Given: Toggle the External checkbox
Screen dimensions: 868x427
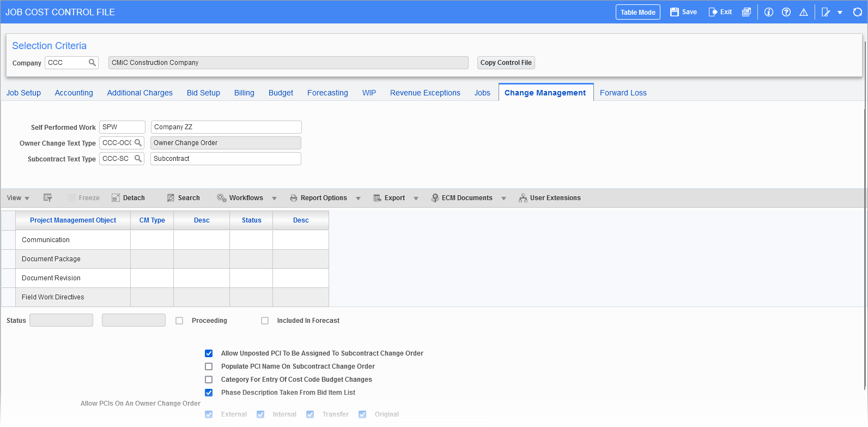Looking at the screenshot, I should click(x=209, y=414).
